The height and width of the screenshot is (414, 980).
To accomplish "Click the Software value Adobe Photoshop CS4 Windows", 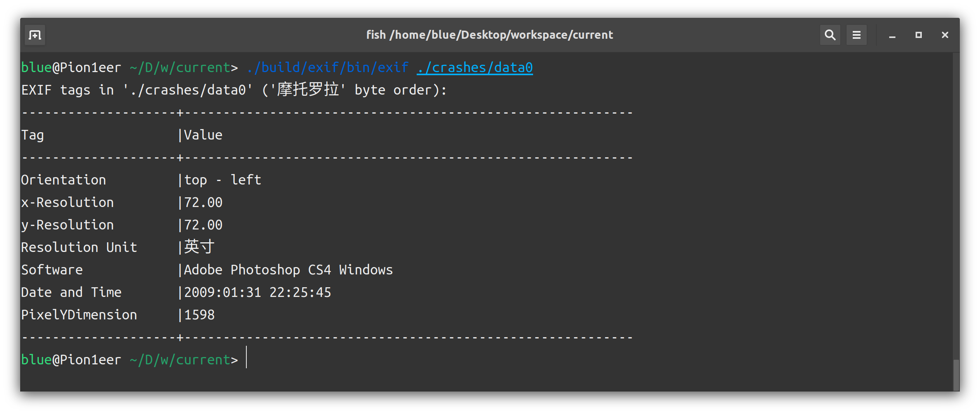I will pyautogui.click(x=288, y=269).
